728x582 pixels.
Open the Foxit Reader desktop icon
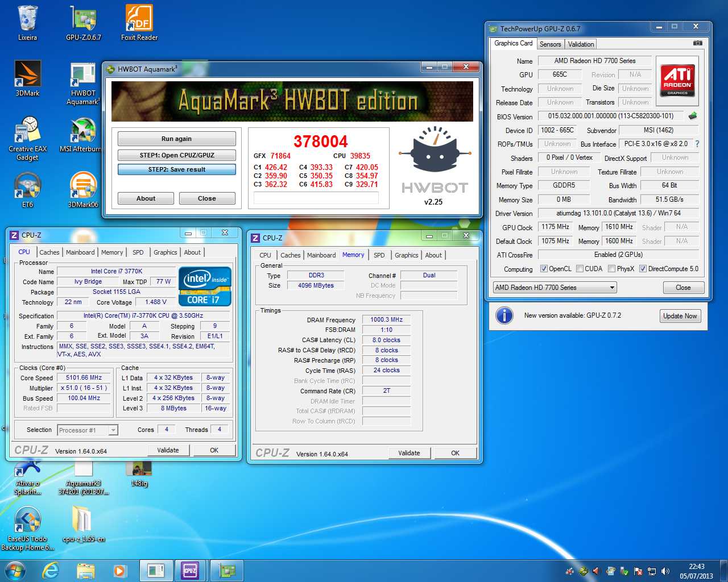pos(139,23)
